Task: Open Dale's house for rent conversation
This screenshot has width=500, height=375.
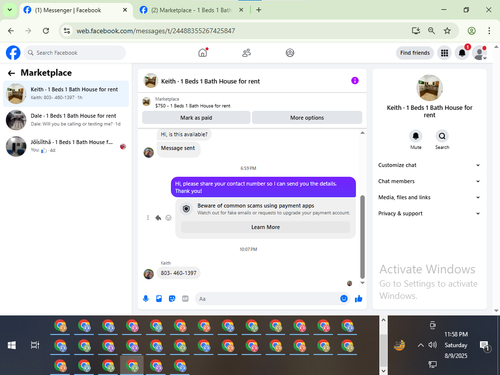Action: click(66, 120)
